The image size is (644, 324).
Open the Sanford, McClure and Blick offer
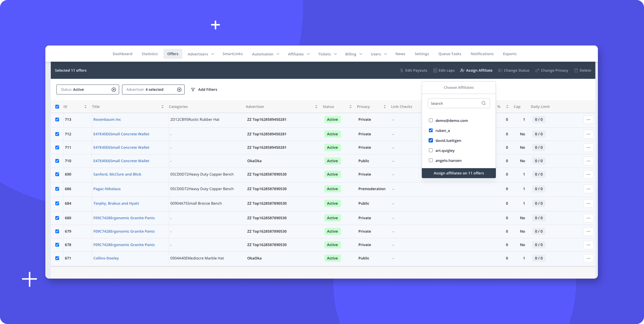click(117, 174)
